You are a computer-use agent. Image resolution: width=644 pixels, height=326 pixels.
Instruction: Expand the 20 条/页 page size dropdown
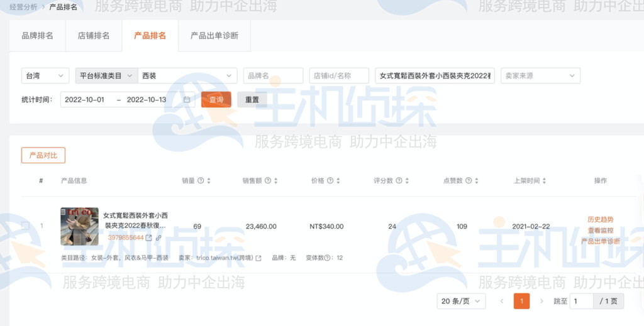point(461,301)
